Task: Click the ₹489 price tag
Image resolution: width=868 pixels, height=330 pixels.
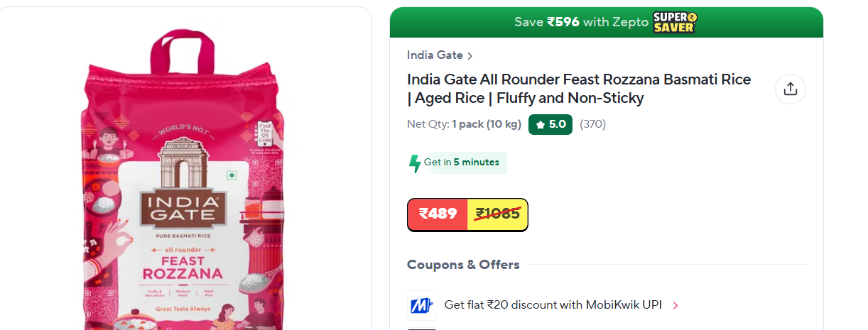Action: click(x=438, y=214)
